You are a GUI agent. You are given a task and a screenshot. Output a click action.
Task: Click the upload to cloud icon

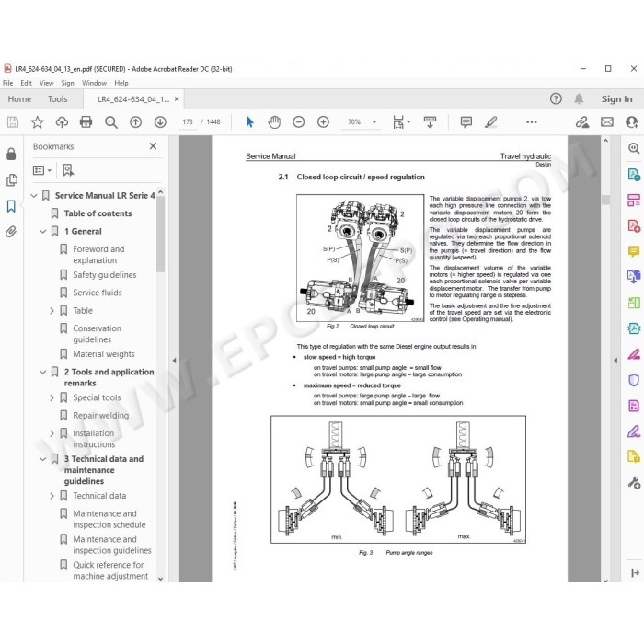(x=62, y=122)
